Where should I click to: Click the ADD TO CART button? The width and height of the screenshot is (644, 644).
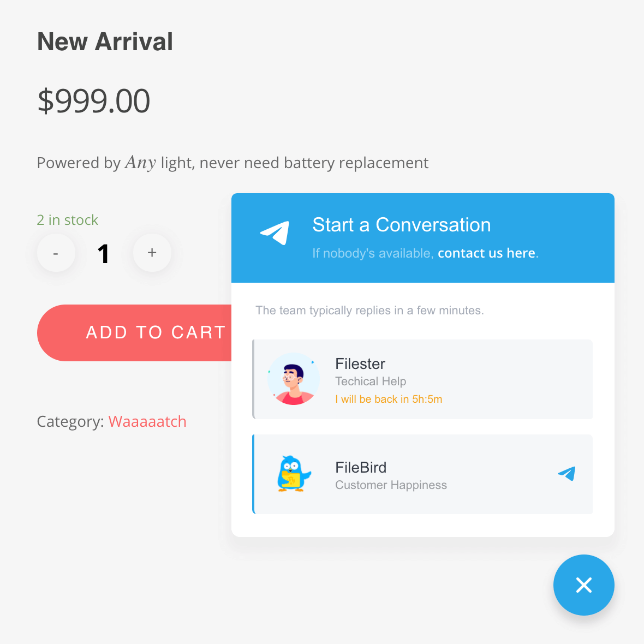tap(134, 333)
